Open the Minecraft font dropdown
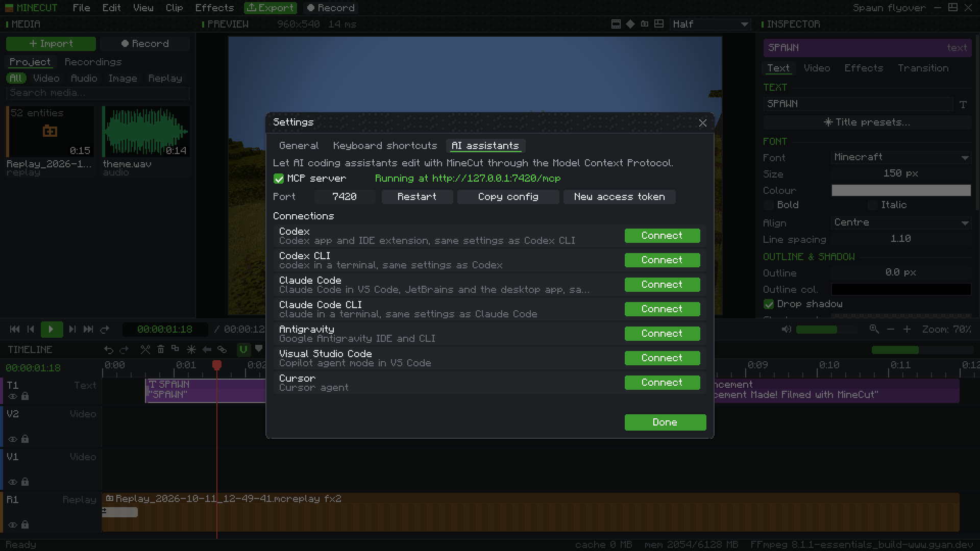Viewport: 980px width, 551px height. click(x=901, y=157)
